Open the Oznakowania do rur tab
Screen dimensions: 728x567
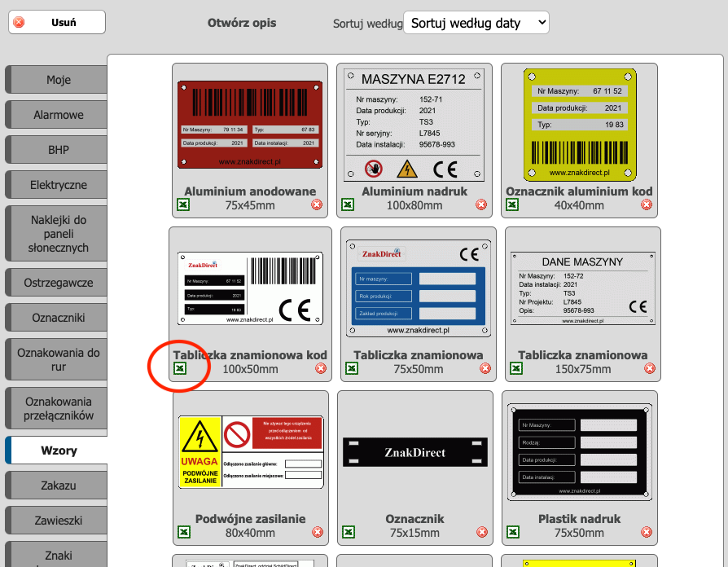point(57,359)
